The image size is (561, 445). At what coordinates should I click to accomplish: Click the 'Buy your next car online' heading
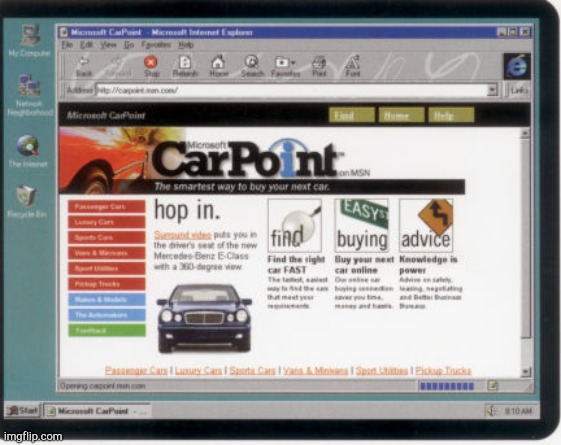pos(364,264)
